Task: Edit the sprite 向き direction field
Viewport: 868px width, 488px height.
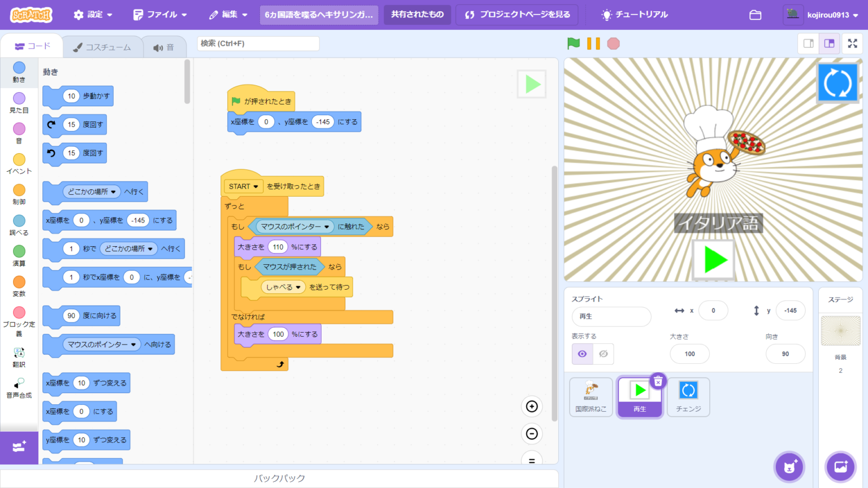Action: pos(785,354)
